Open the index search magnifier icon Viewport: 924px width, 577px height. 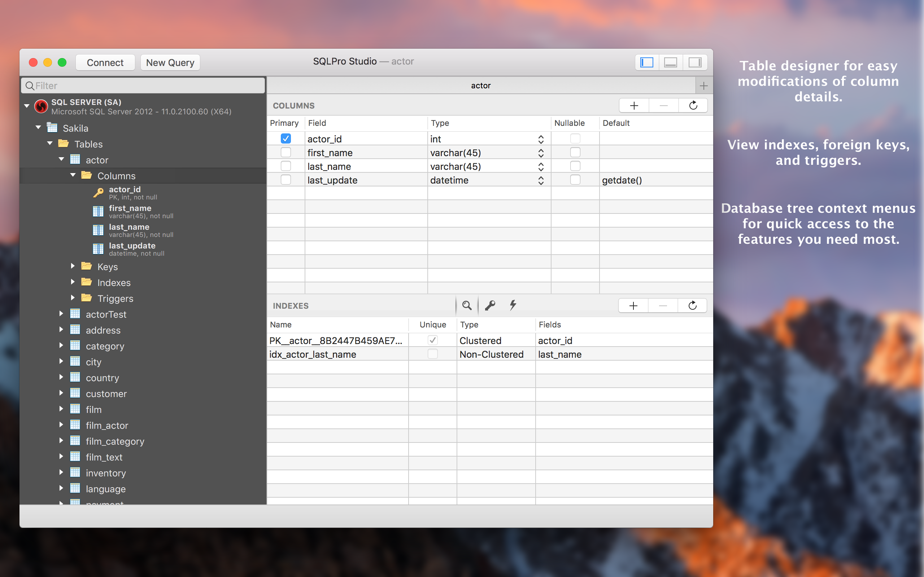(467, 305)
